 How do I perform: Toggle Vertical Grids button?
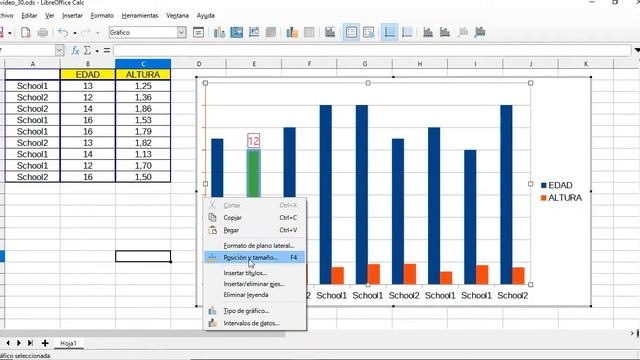click(x=407, y=32)
